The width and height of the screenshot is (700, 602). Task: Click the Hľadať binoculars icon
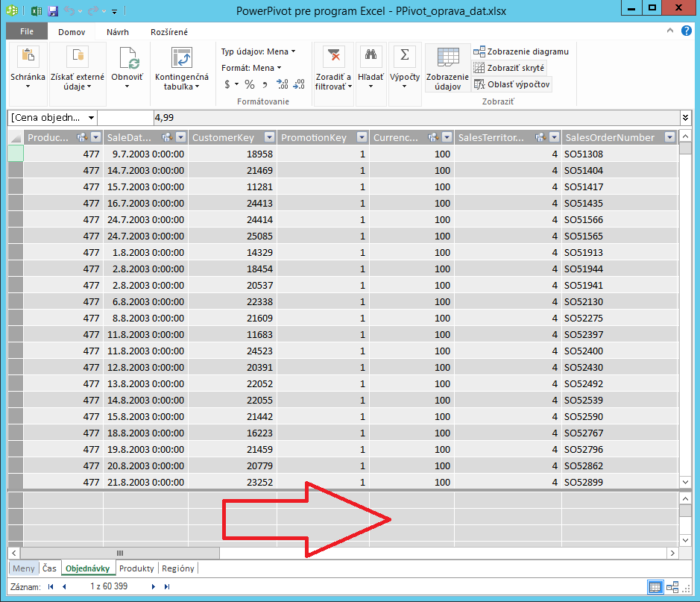coord(371,55)
